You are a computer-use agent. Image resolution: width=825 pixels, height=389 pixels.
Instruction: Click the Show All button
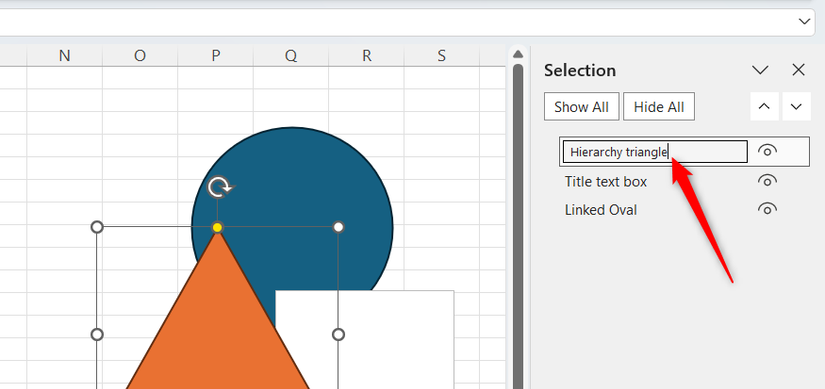click(x=581, y=107)
